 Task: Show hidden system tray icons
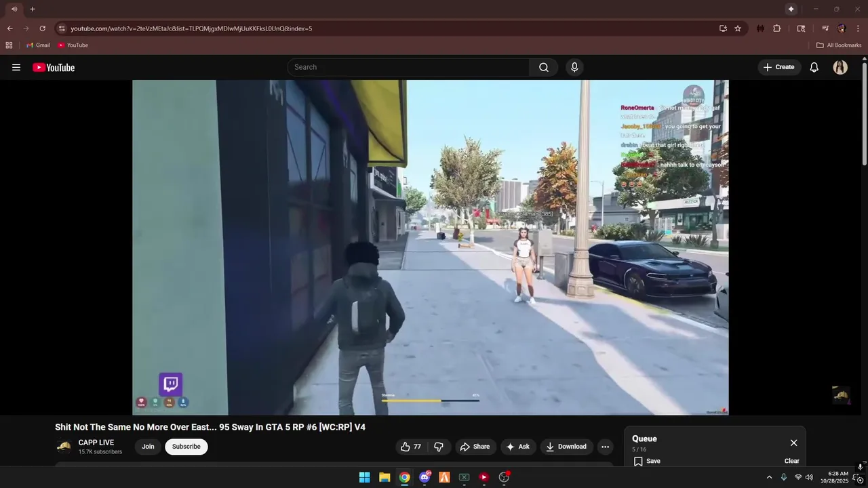point(769,477)
